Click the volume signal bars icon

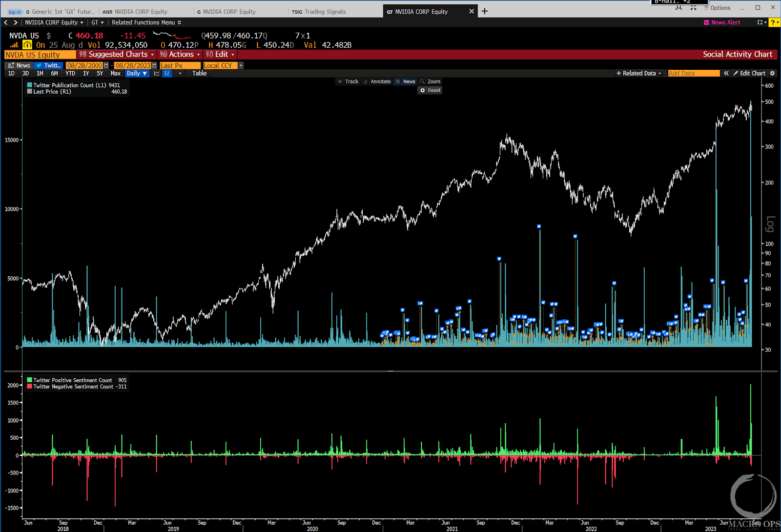[14, 45]
